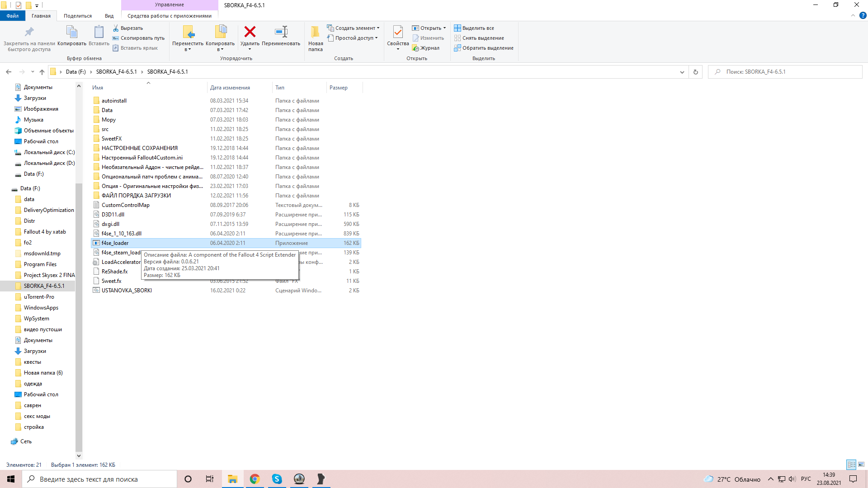The height and width of the screenshot is (488, 868).
Task: Open Google Chrome from the taskbar
Action: click(x=255, y=479)
